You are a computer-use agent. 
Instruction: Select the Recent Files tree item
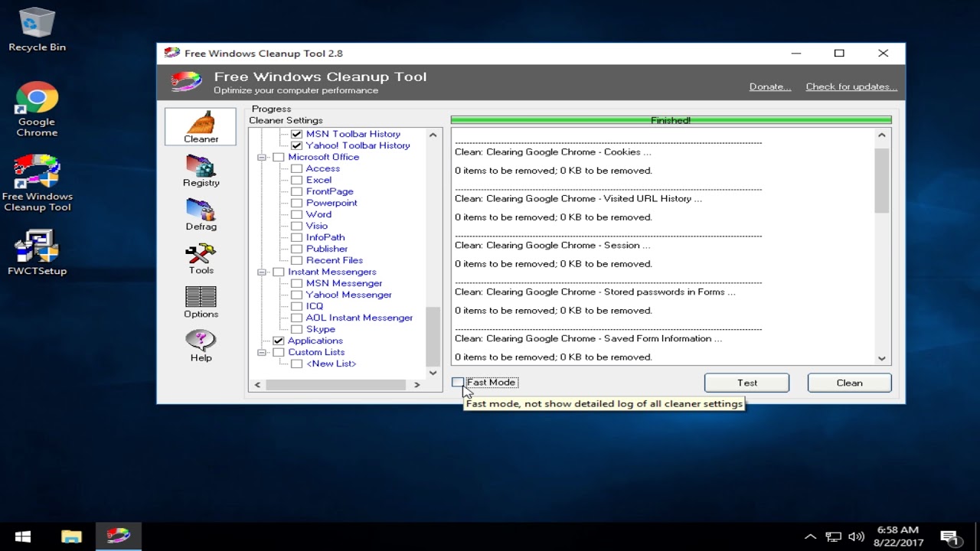(335, 260)
